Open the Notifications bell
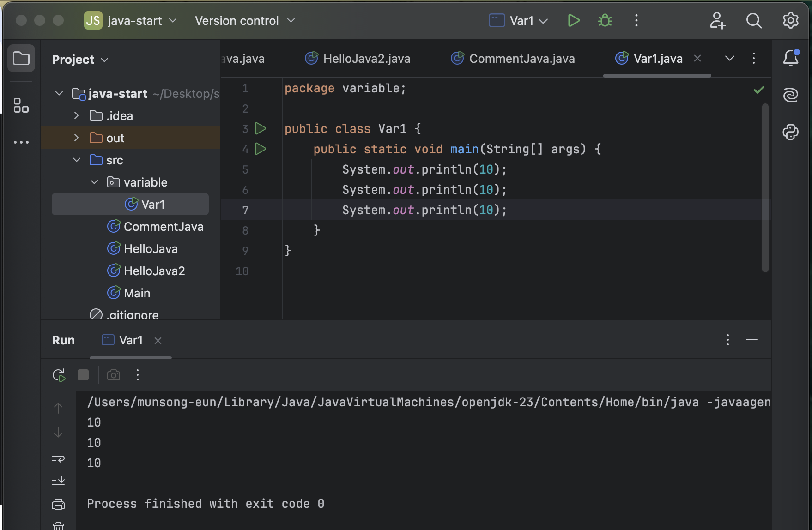812x530 pixels. 791,58
